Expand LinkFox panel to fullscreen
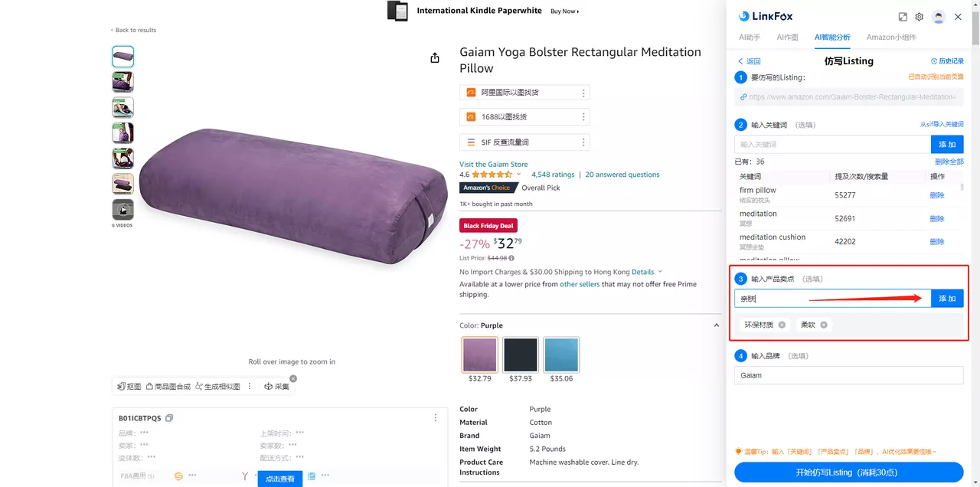The image size is (980, 487). [903, 17]
